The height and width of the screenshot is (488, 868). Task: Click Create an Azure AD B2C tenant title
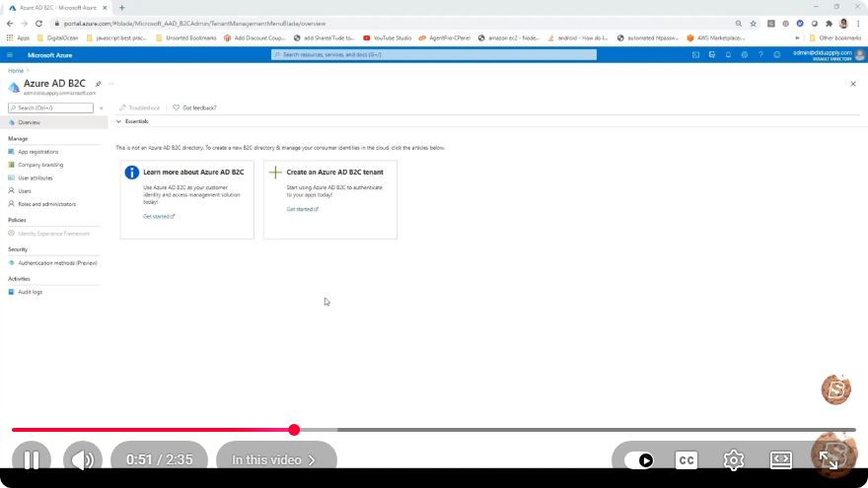335,173
